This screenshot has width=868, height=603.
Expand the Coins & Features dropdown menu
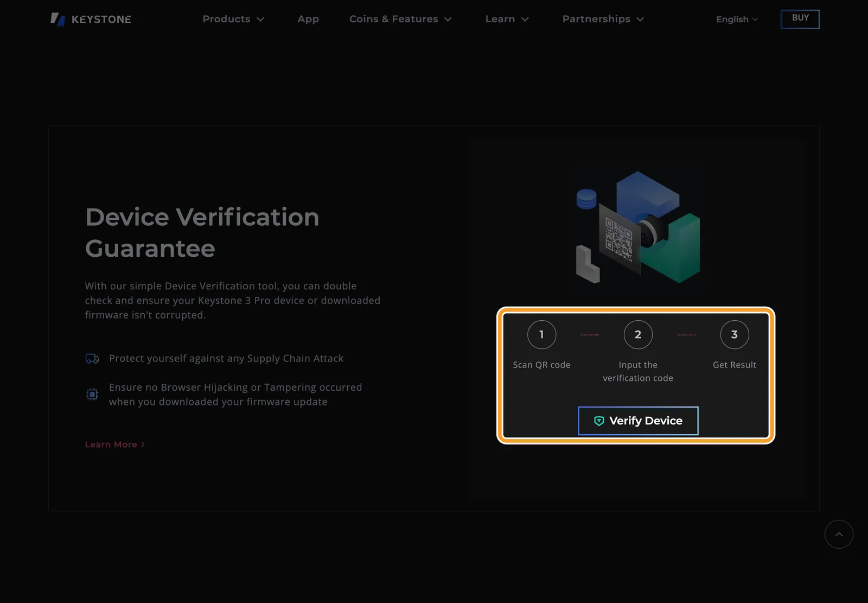[x=400, y=19]
